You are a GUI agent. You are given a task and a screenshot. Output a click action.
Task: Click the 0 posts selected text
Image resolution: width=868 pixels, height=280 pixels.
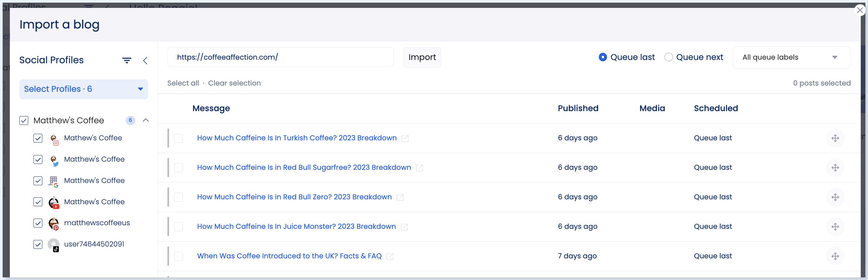coord(821,83)
